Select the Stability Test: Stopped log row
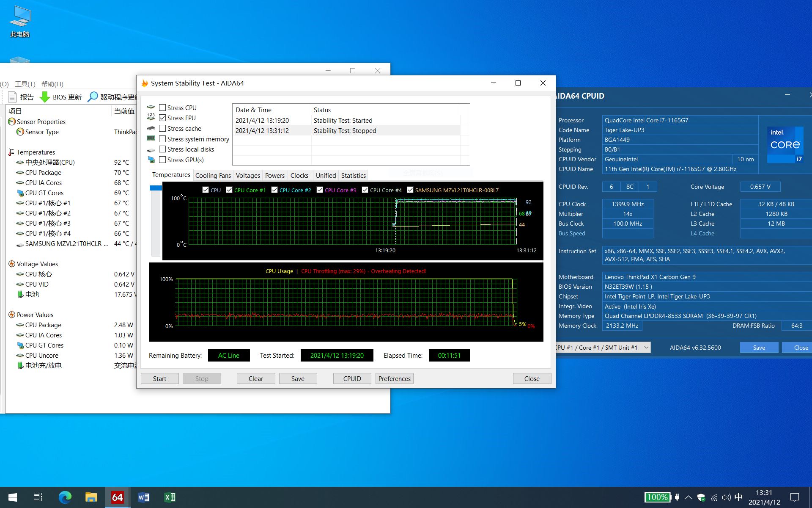This screenshot has width=812, height=508. 346,130
